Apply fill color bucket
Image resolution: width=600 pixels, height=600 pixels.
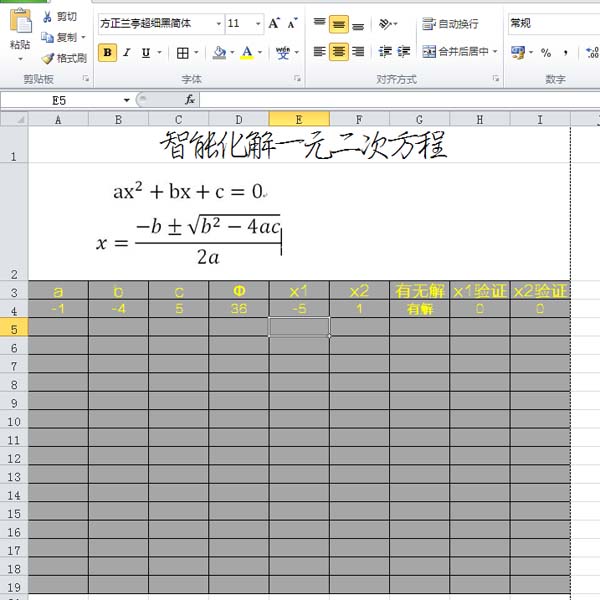219,53
